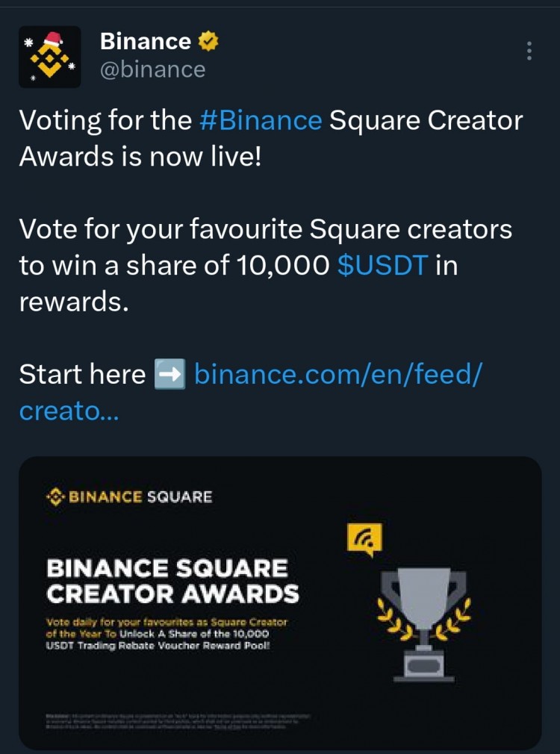This screenshot has height=754, width=560.
Task: Click "Voting for the" tweet opening text
Action: (105, 121)
